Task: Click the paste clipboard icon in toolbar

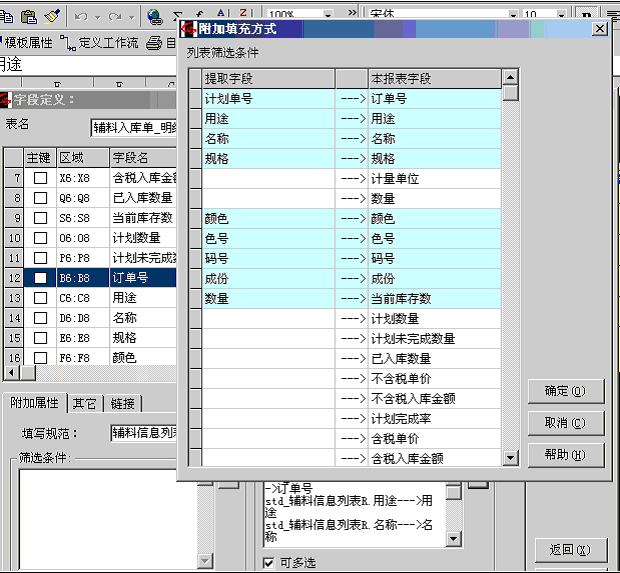Action: pyautogui.click(x=29, y=16)
